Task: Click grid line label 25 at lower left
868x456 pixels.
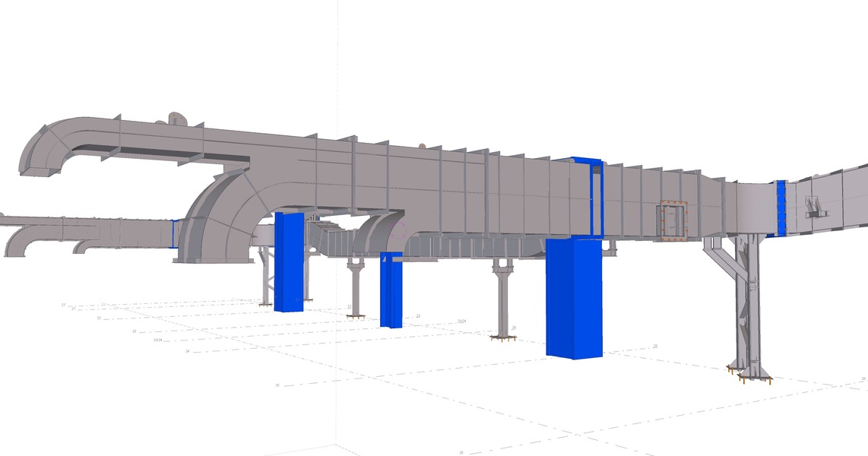Action: click(277, 385)
